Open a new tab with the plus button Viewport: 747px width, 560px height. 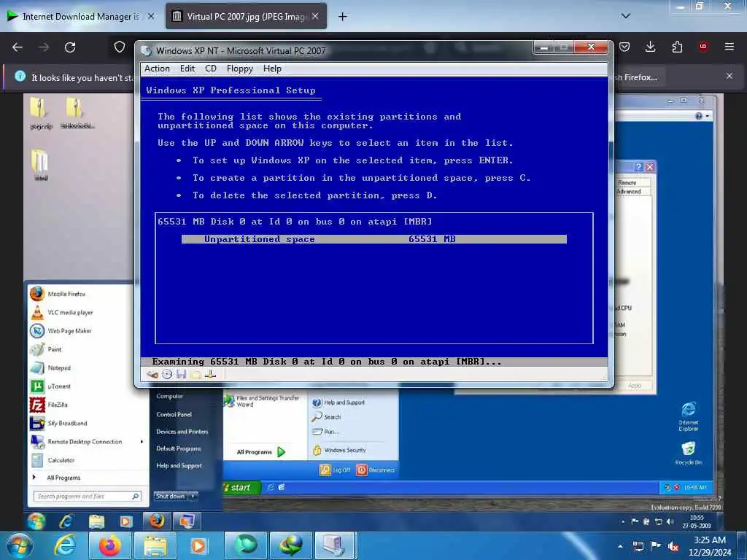click(x=342, y=17)
